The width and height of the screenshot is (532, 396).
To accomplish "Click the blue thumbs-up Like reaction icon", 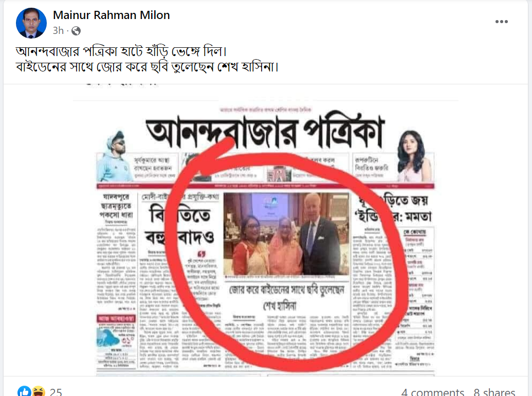I will tap(24, 391).
